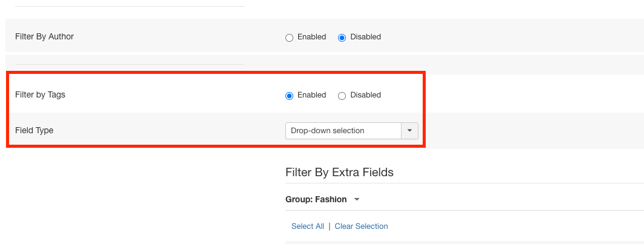Select Disabled radio for Filter By Author
644x244 pixels.
[342, 38]
